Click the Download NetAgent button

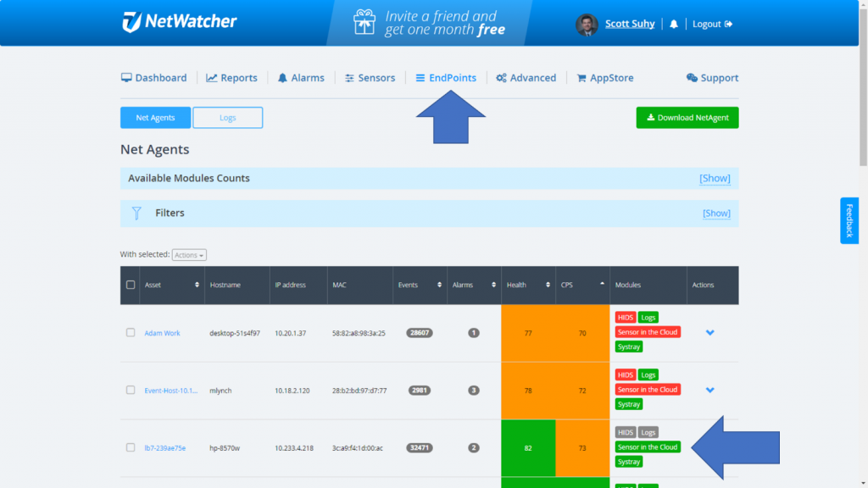687,117
